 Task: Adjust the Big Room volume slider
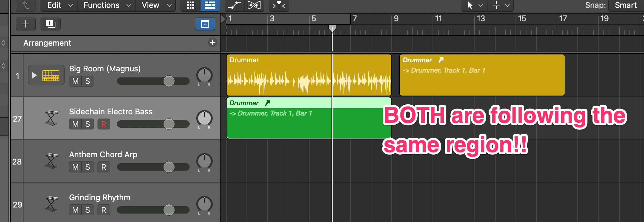(x=153, y=81)
